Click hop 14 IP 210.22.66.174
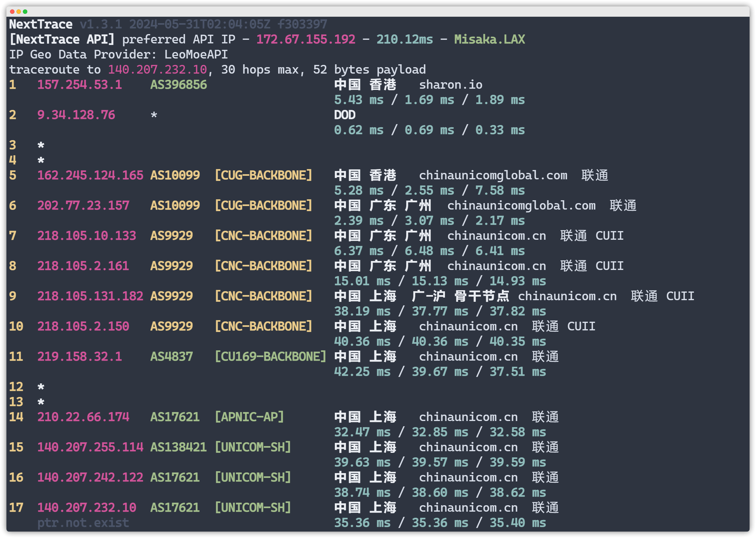The image size is (756, 538). (83, 417)
